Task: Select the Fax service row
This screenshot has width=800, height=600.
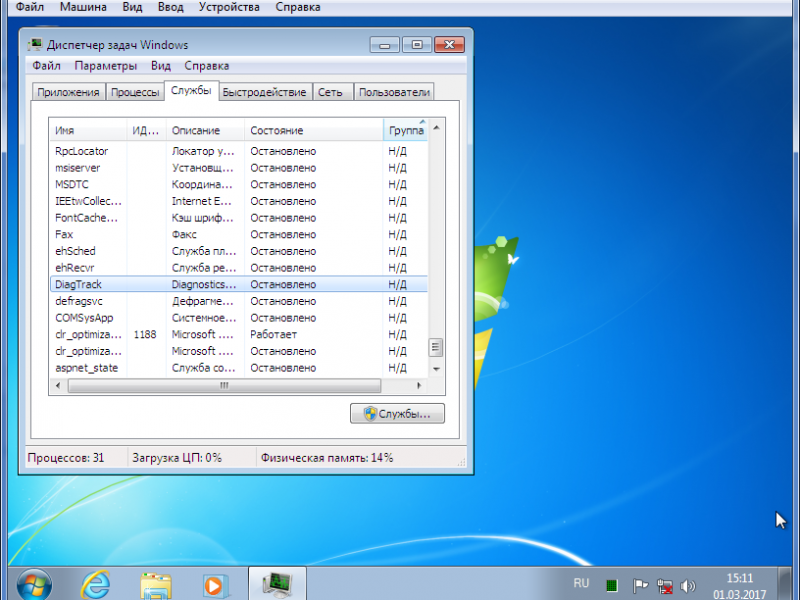Action: click(x=239, y=235)
